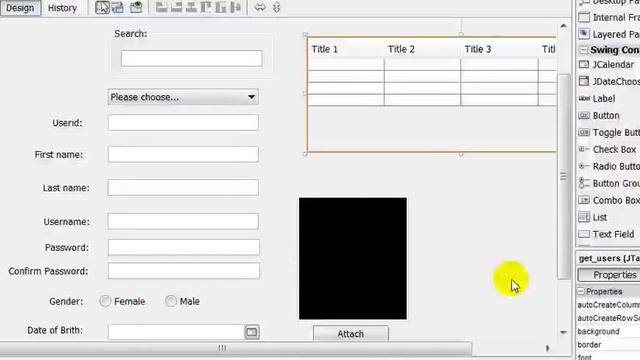Viewport: 640px width, 360px height.
Task: Center horizontally toolbar icon
Action: pos(191,7)
